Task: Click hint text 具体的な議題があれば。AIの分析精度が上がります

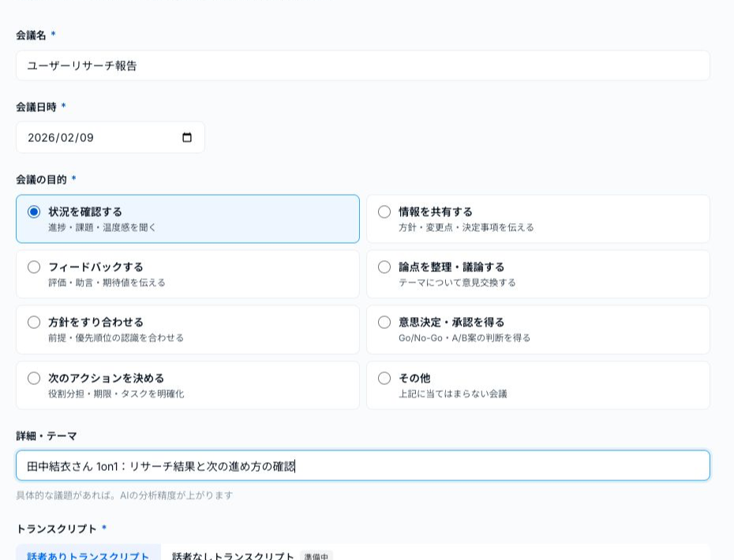Action: click(x=125, y=495)
